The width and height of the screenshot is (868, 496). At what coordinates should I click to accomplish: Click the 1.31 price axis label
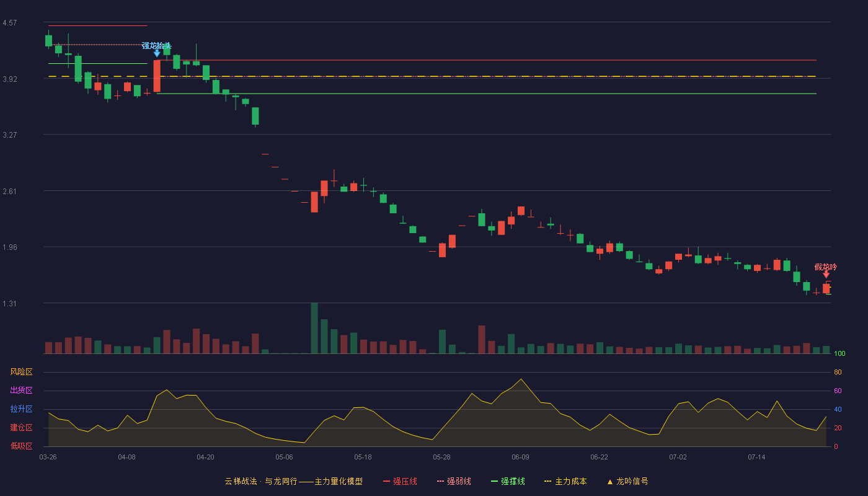tap(9, 304)
